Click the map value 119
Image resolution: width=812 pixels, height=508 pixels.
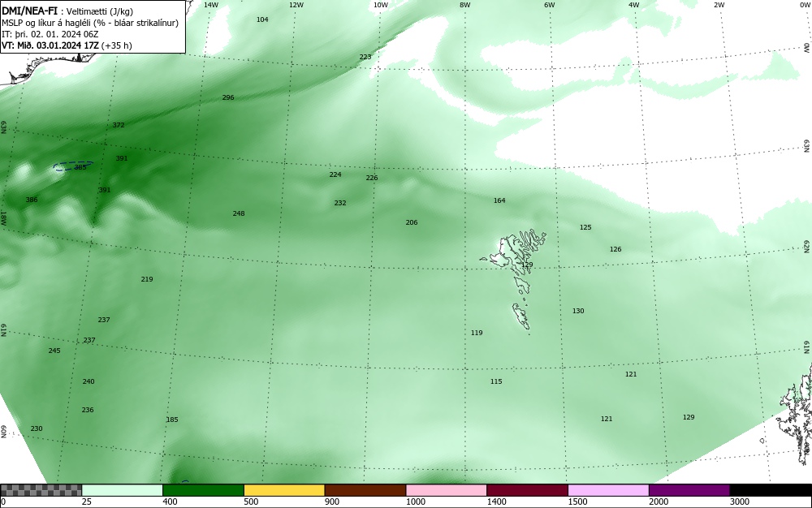pos(477,334)
